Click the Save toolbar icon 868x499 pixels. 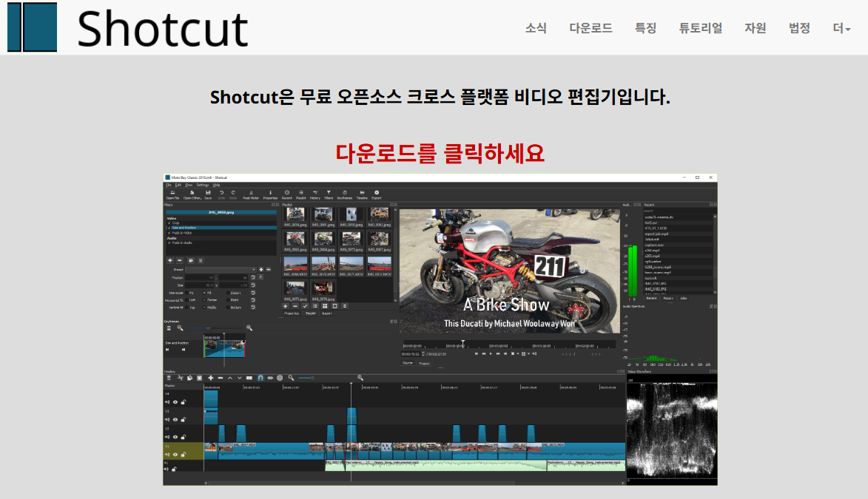click(208, 194)
